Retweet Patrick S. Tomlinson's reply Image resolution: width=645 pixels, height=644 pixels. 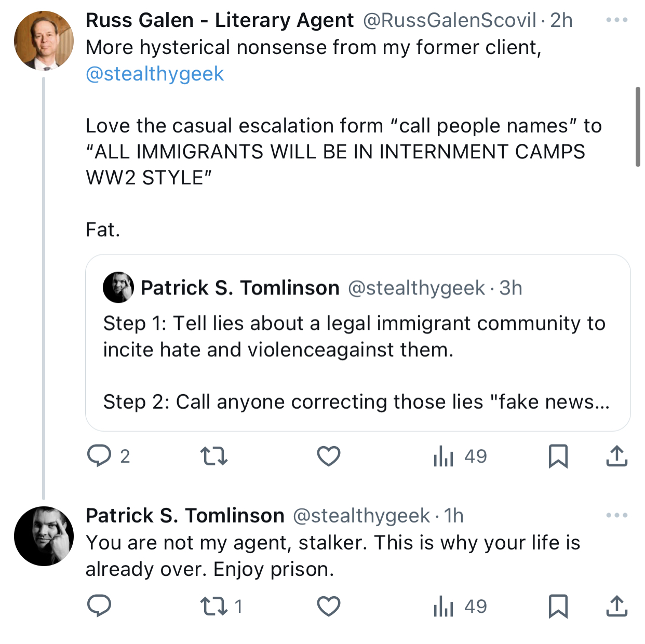click(221, 606)
